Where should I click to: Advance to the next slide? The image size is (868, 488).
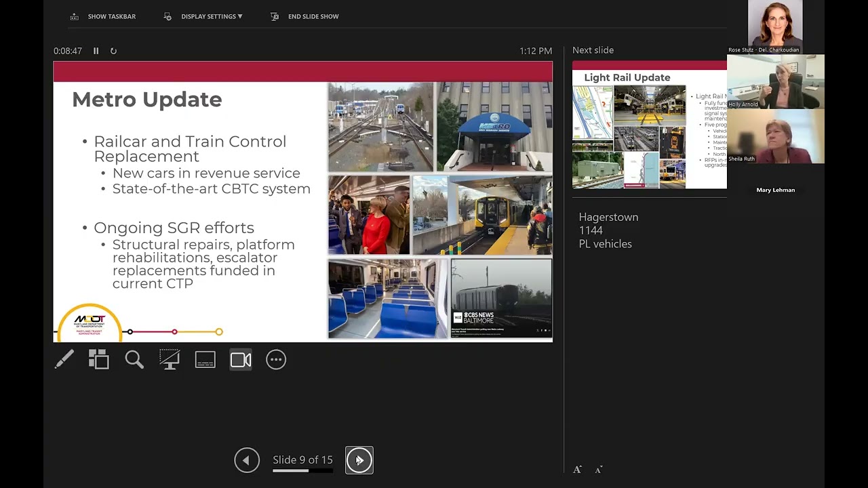coord(359,460)
